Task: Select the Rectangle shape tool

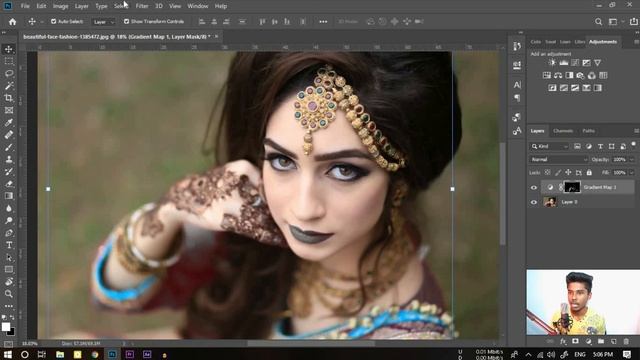Action: 9,270
